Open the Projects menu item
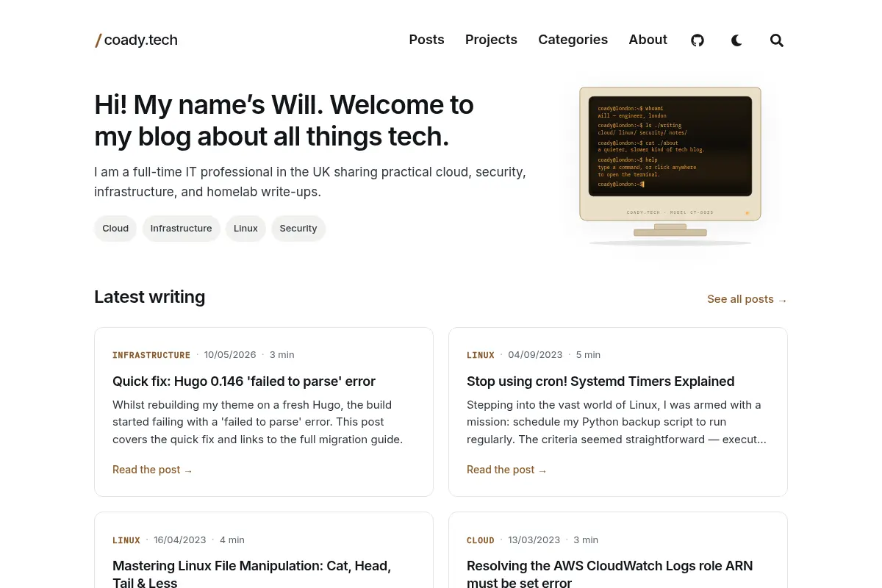882x588 pixels. pos(491,40)
